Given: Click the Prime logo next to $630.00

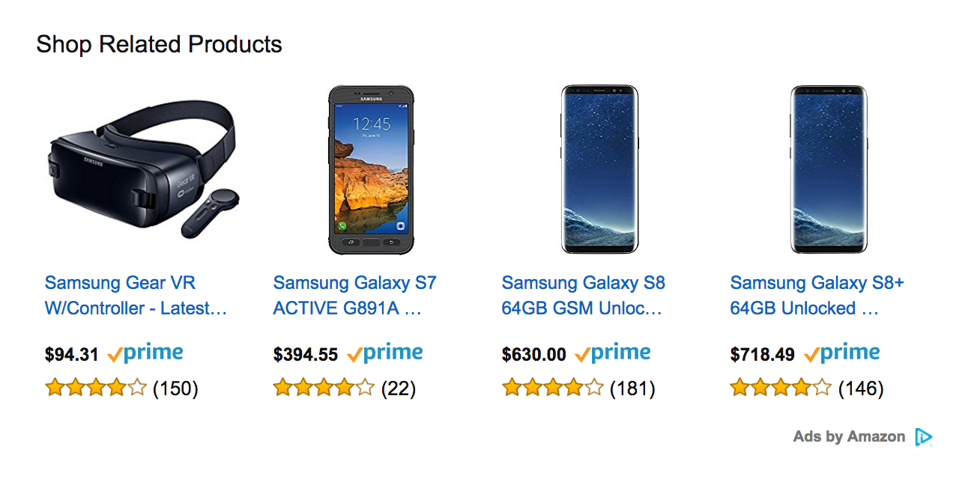Looking at the screenshot, I should 613,353.
